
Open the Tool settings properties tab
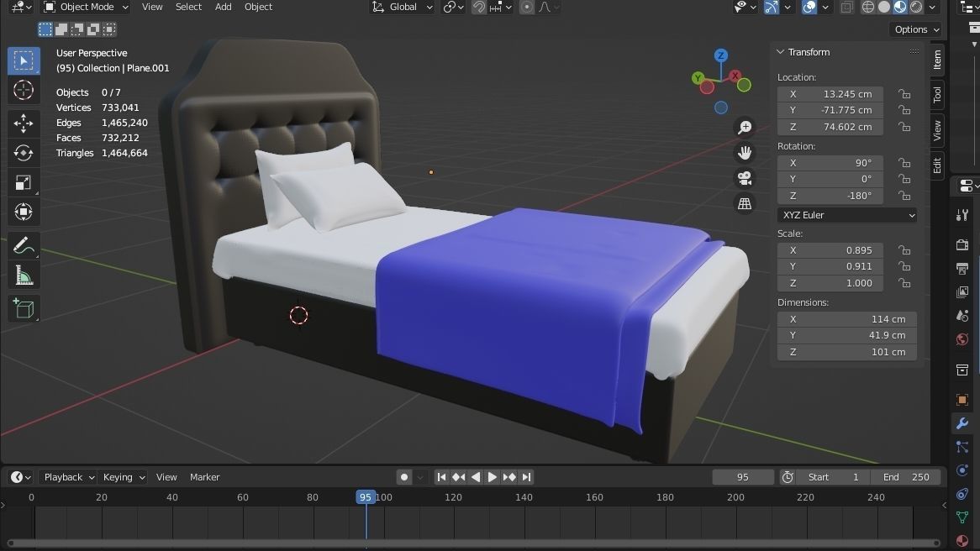962,215
